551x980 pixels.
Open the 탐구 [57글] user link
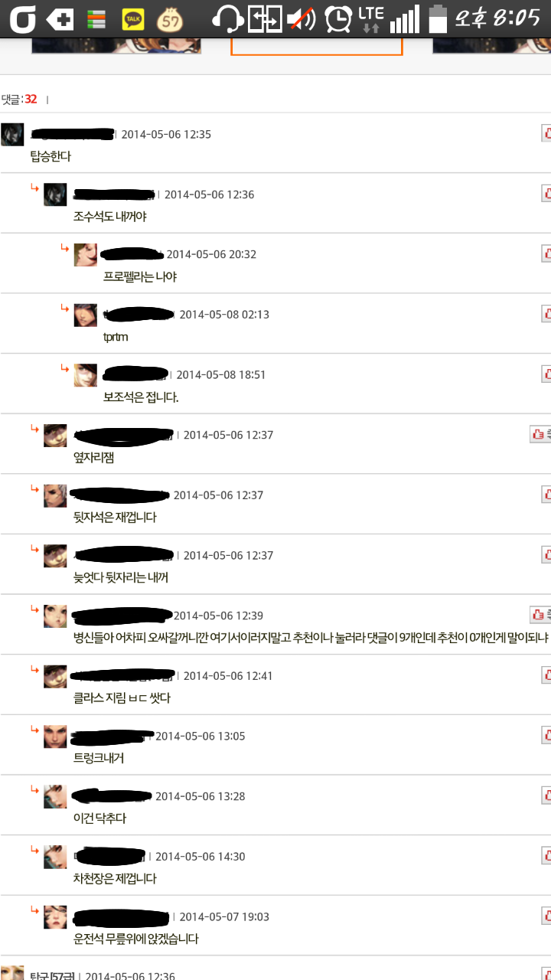[x=52, y=975]
